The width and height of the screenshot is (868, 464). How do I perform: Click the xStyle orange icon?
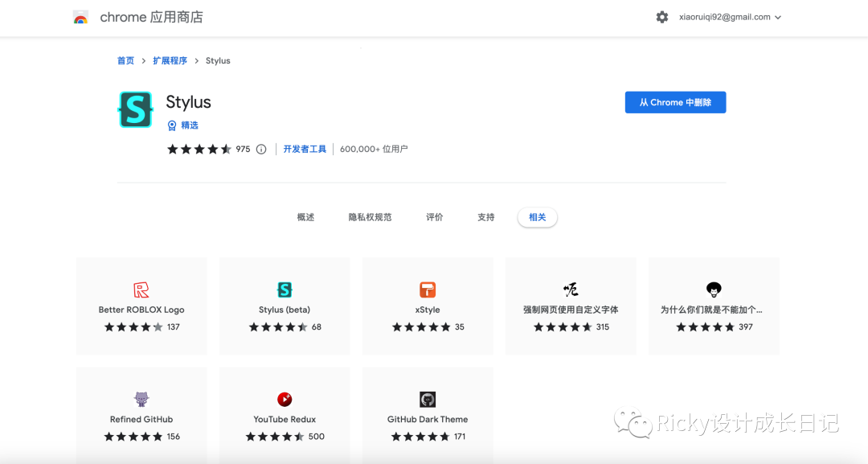click(x=428, y=289)
